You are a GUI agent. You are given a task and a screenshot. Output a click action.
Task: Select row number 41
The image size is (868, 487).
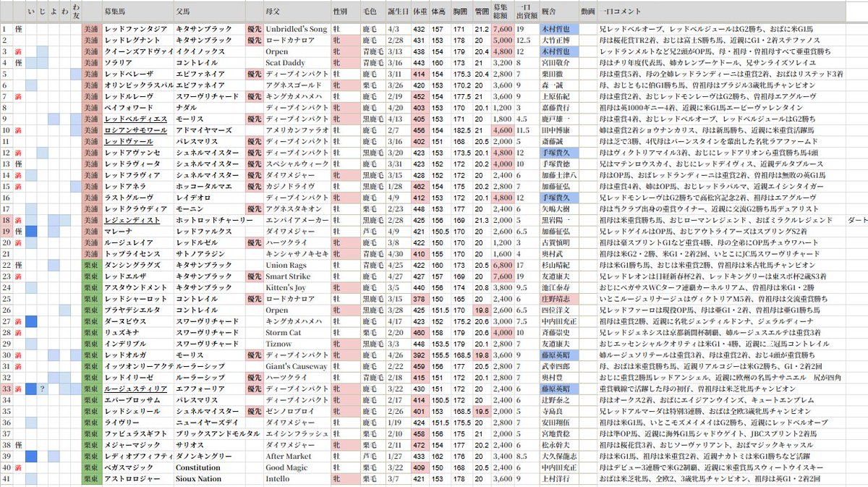[6, 478]
